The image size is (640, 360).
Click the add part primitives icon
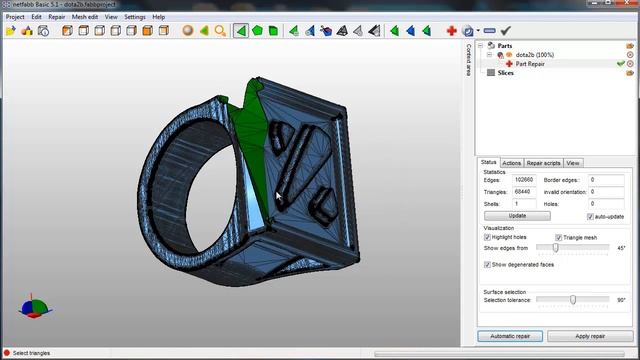pyautogui.click(x=27, y=31)
